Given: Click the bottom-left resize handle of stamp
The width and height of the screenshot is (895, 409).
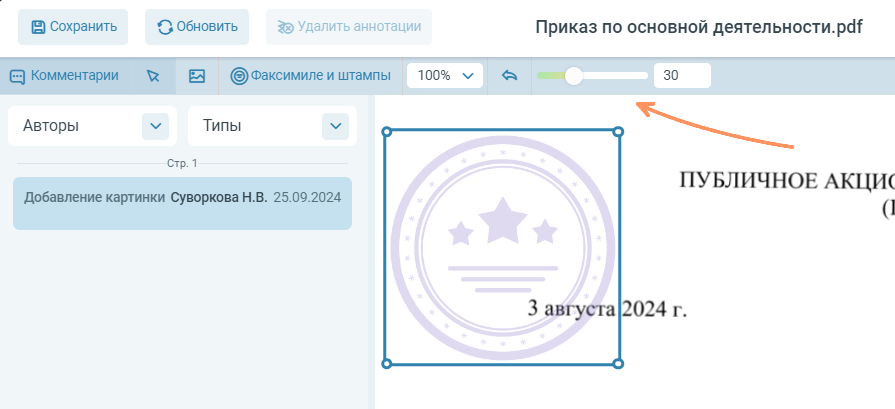Looking at the screenshot, I should point(386,363).
